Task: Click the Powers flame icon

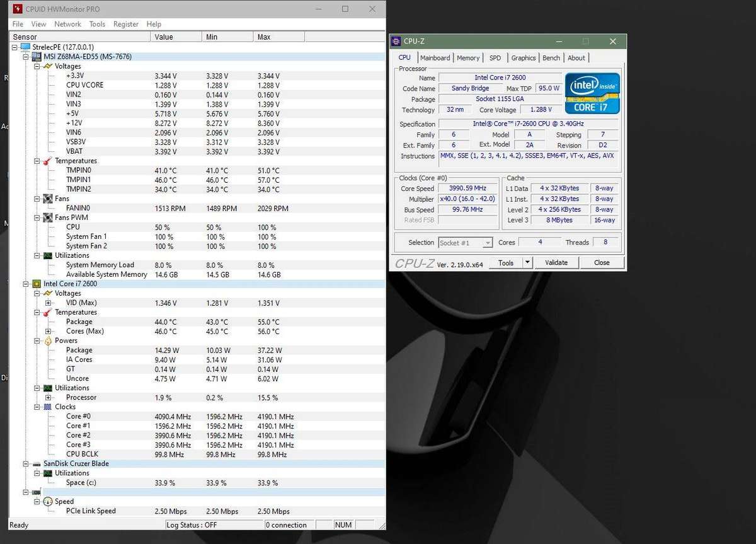Action: [48, 340]
